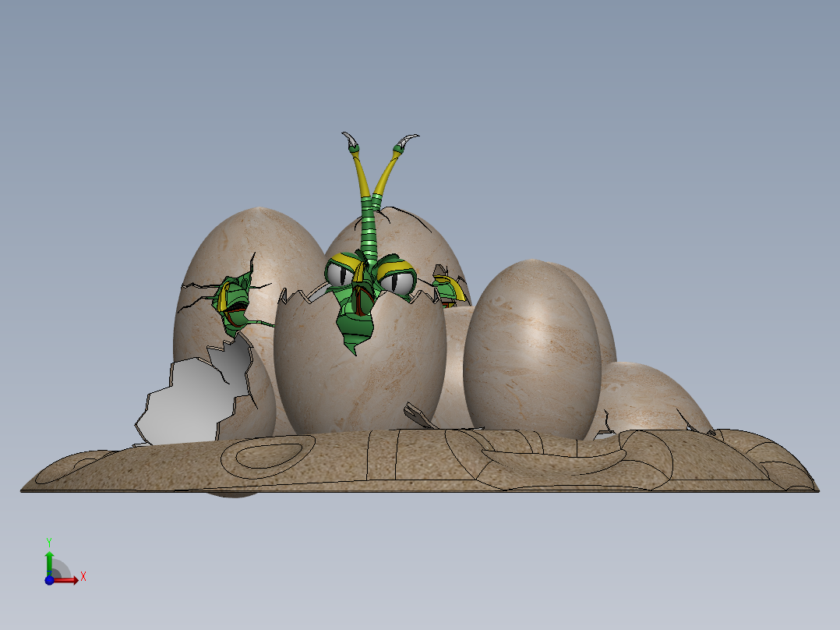Click the blue Z origin ball of the triad
Image resolution: width=840 pixels, height=630 pixels.
[x=49, y=580]
